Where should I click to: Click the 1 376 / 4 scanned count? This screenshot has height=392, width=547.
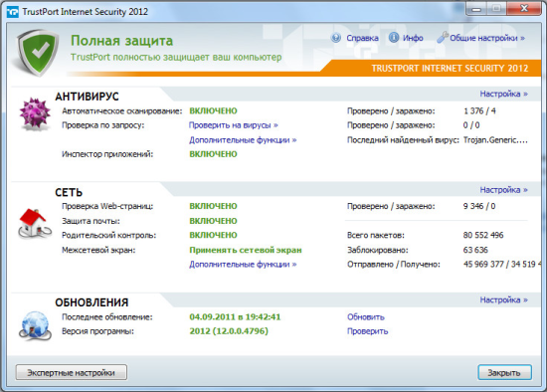(x=479, y=111)
